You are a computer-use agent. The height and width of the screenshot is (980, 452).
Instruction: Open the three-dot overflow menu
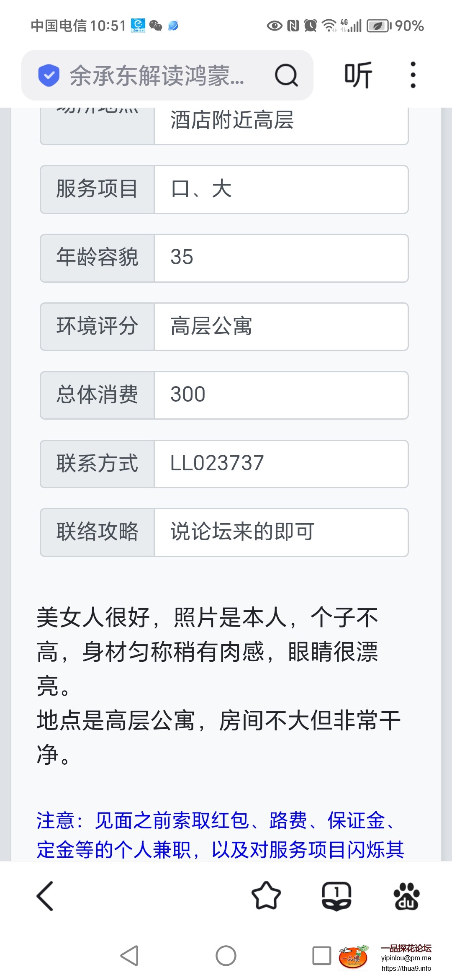[413, 75]
